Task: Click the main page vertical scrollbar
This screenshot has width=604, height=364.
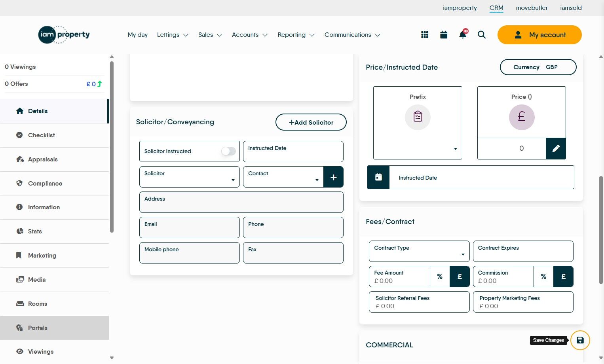Action: point(601,230)
